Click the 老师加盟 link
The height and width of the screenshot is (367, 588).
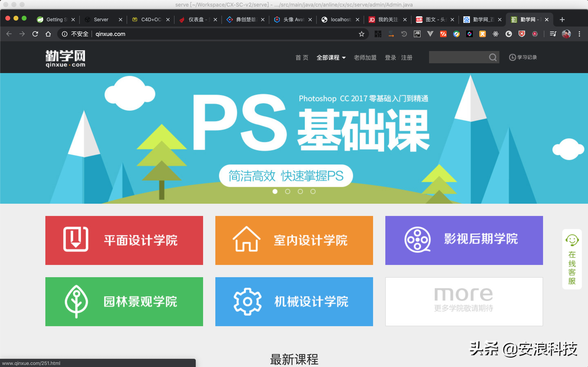click(x=365, y=58)
